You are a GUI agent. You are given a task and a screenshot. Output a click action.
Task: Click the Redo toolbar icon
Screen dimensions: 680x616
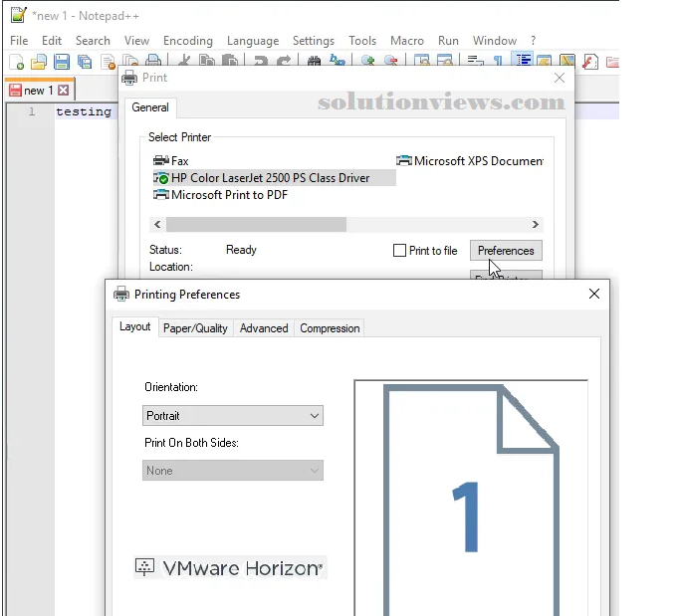tap(284, 60)
